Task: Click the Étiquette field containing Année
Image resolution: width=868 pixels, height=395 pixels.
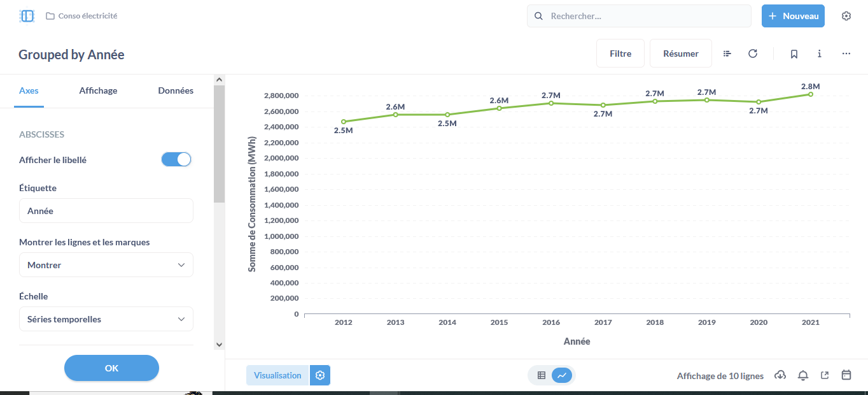Action: pyautogui.click(x=106, y=210)
